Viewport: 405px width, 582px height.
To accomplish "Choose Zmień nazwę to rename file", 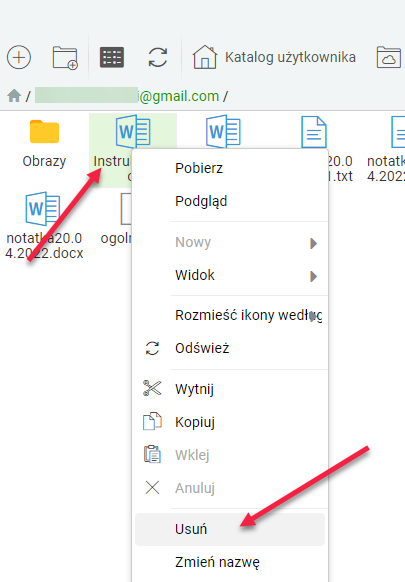I will (230, 562).
